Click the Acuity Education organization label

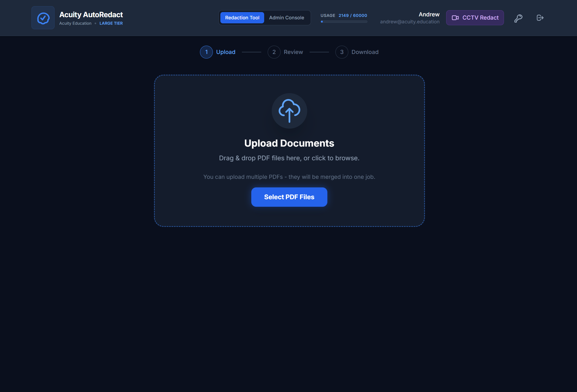[x=75, y=23]
